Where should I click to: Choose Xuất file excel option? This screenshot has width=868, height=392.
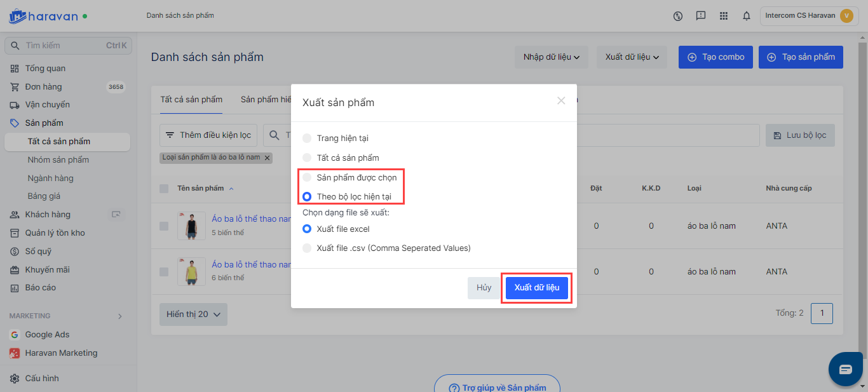307,229
